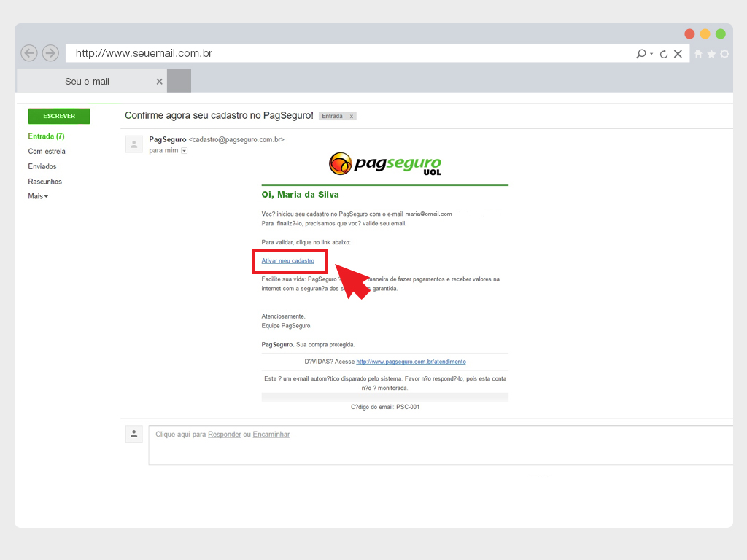Click the stop loading X icon
The width and height of the screenshot is (747, 560).
point(678,54)
